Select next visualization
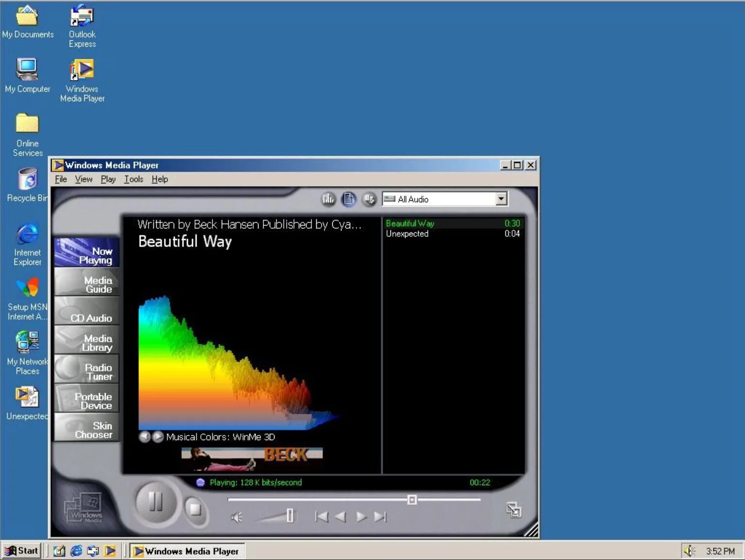The height and width of the screenshot is (560, 745). (158, 437)
